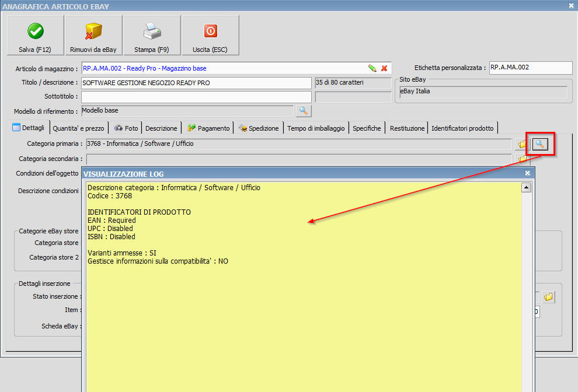Open the Pagamento tab

[208, 128]
